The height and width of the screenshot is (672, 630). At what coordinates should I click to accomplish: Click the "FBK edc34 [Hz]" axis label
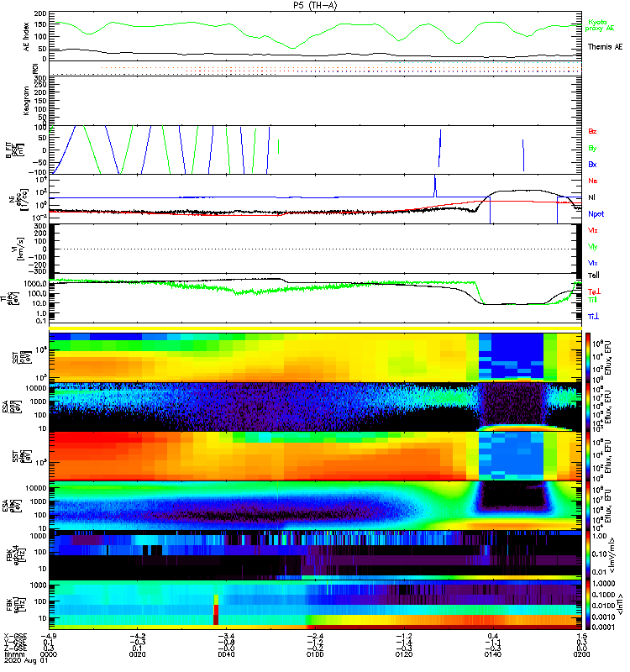14,555
